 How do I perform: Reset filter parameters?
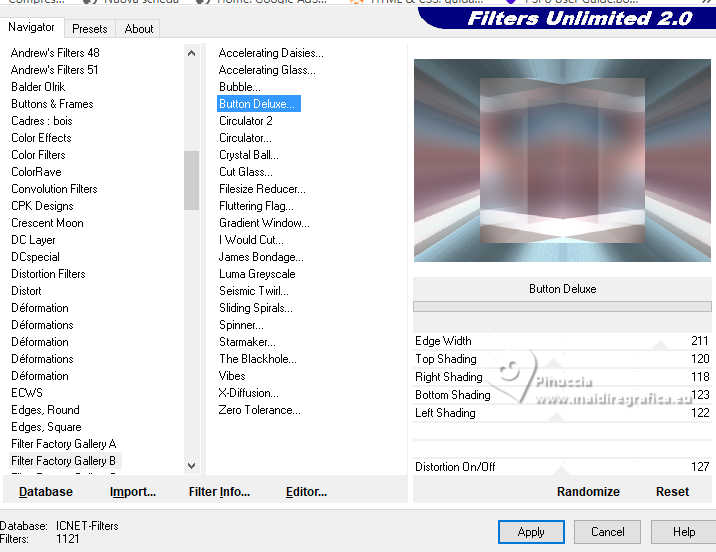[x=672, y=492]
